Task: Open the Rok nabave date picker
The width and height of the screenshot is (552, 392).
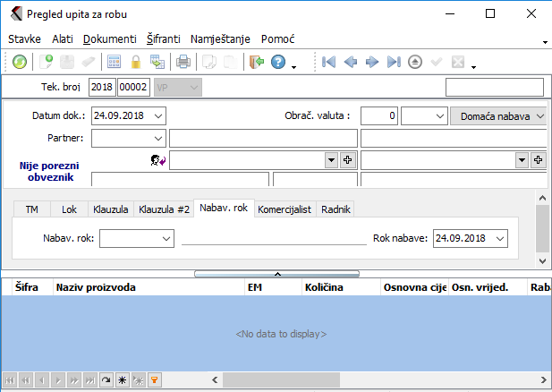Action: point(499,238)
